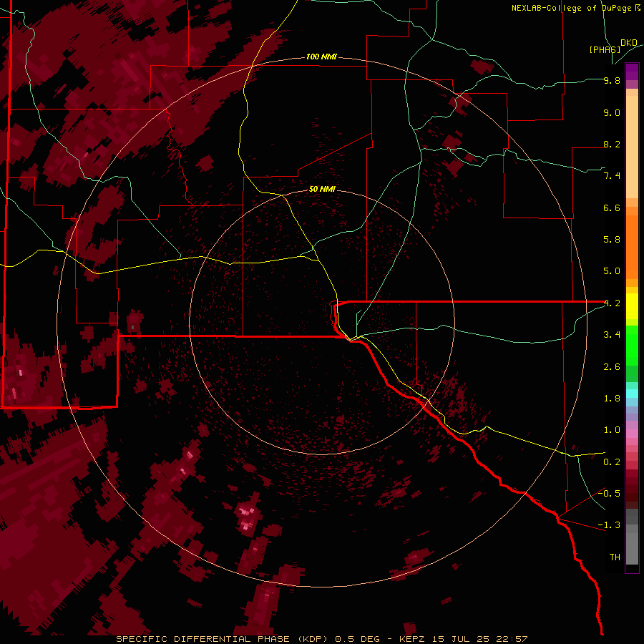Select the 0.2 legend value

coord(612,462)
